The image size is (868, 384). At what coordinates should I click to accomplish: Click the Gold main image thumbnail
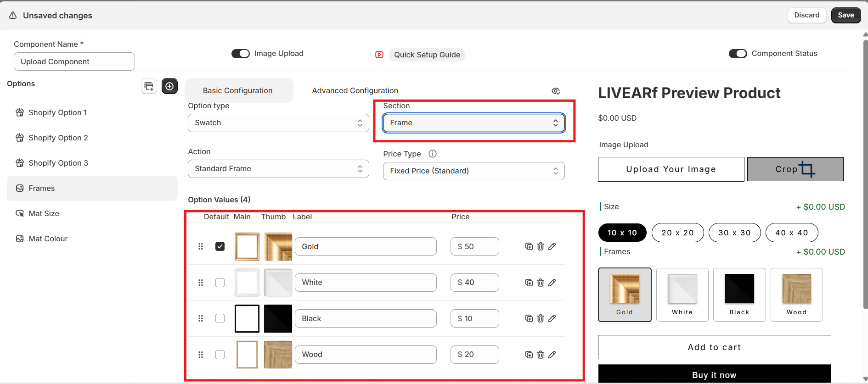point(247,246)
